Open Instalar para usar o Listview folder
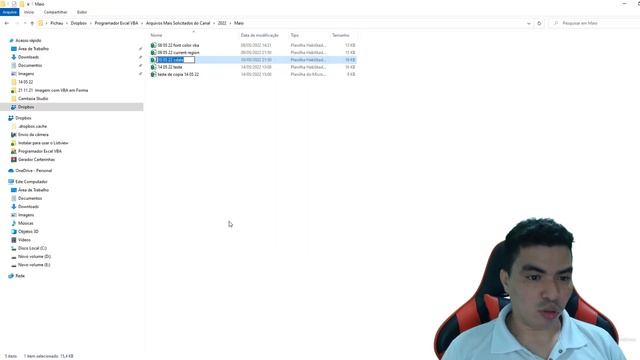 coord(43,143)
